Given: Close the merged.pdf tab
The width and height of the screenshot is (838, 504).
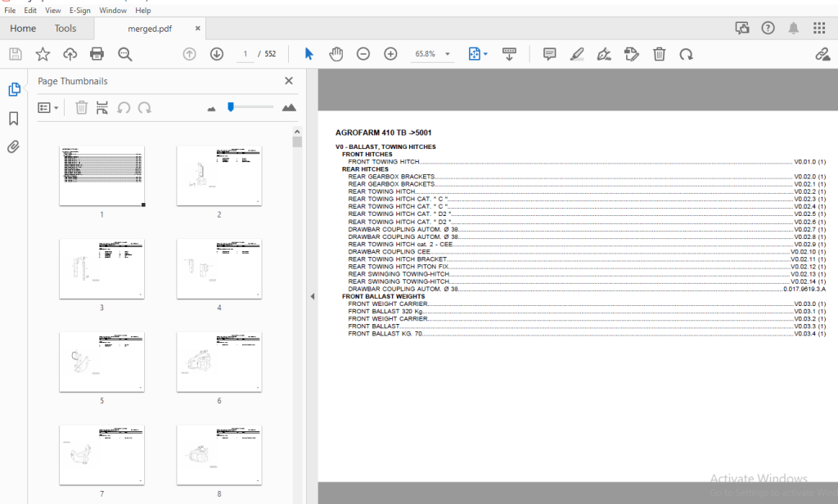Looking at the screenshot, I should [x=198, y=29].
